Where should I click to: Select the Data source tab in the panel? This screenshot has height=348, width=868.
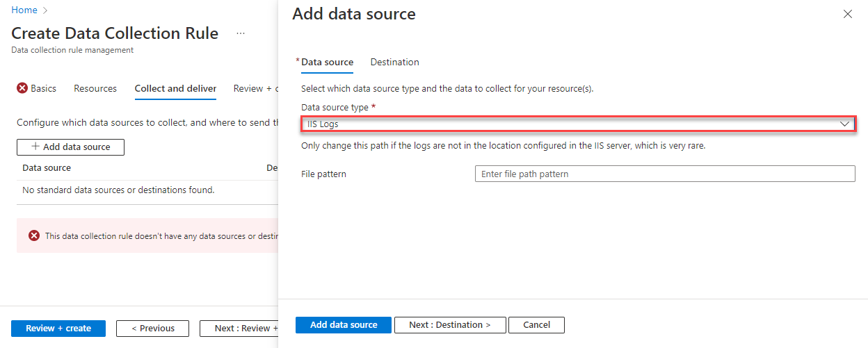327,63
